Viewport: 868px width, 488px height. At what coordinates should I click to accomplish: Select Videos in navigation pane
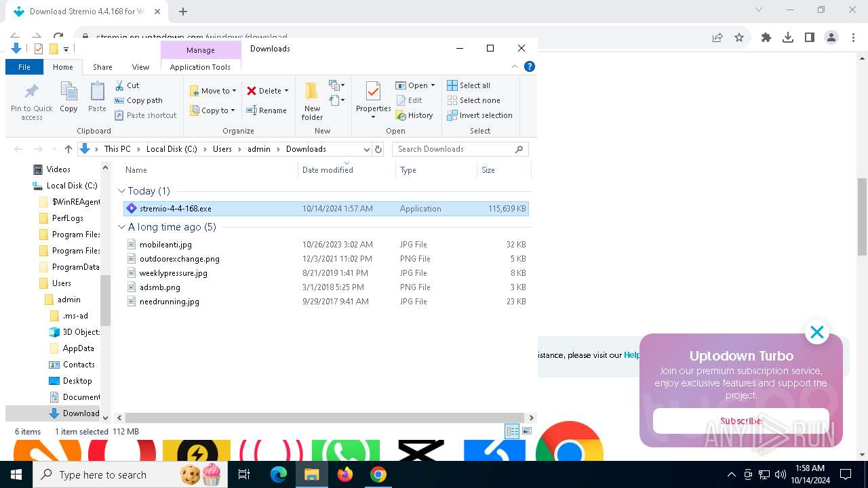click(x=58, y=169)
